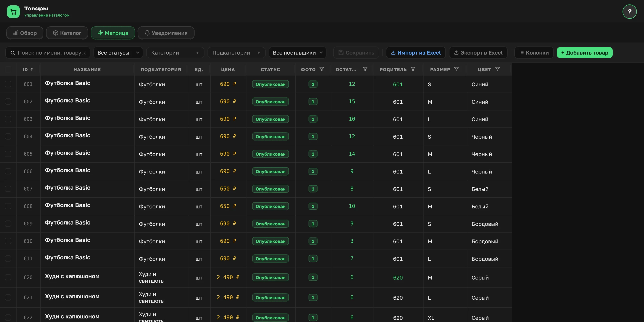Click the stock value 3 in row 610
The width and height of the screenshot is (644, 322).
coord(352,241)
